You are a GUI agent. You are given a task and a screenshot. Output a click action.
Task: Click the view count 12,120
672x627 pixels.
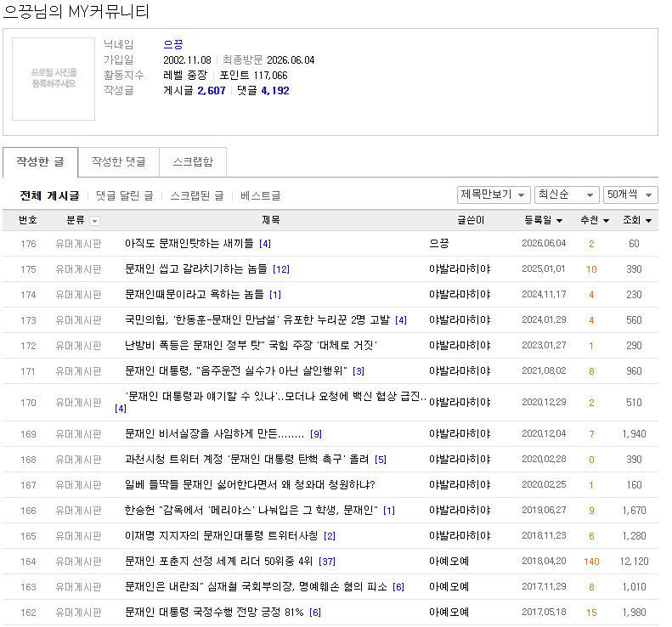tap(634, 562)
